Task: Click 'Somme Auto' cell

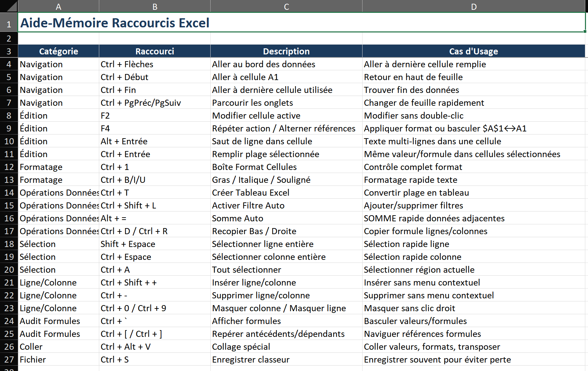Action: click(x=286, y=218)
